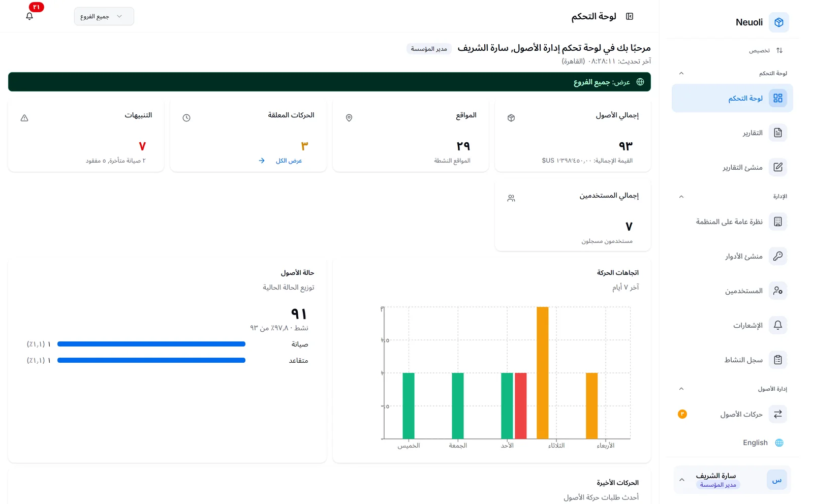This screenshot has width=813, height=504.
Task: Click the warning triangle icon on التنبيهات card
Action: click(24, 118)
